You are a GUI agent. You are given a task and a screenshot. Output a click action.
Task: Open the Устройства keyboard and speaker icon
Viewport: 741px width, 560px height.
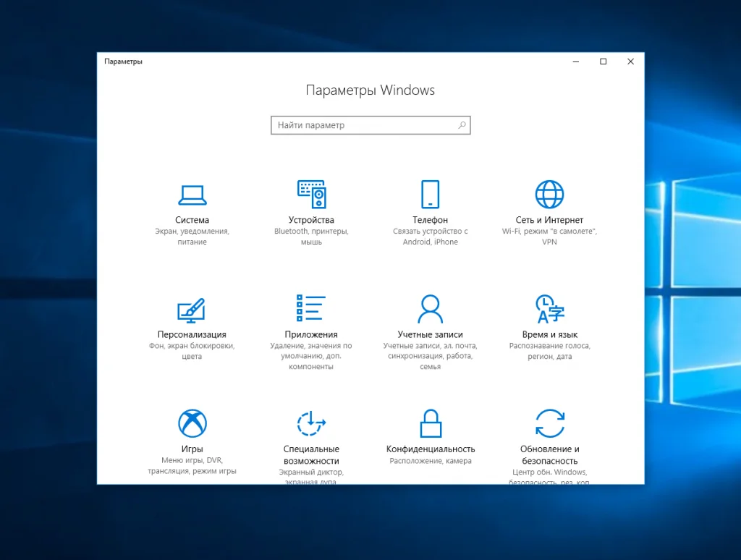point(311,194)
